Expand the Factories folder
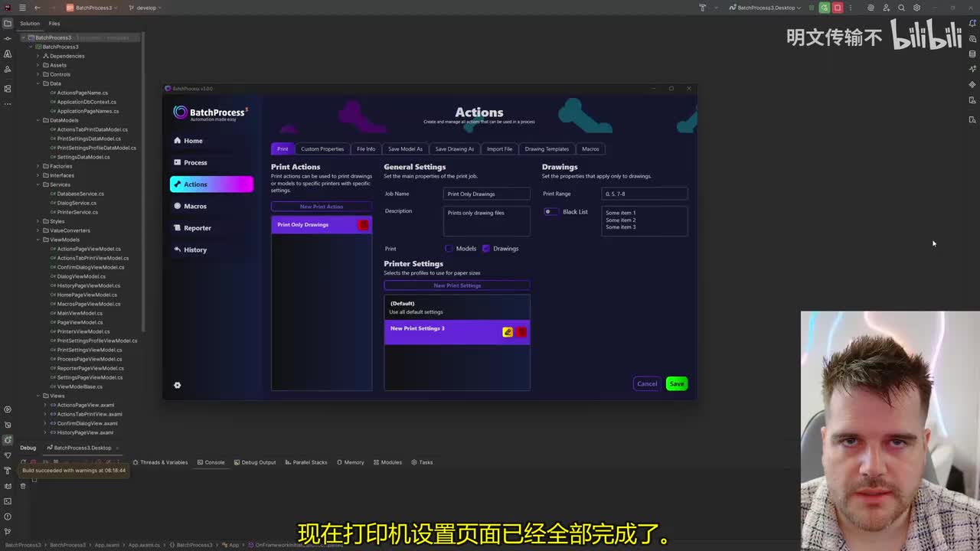The width and height of the screenshot is (980, 551). point(37,166)
